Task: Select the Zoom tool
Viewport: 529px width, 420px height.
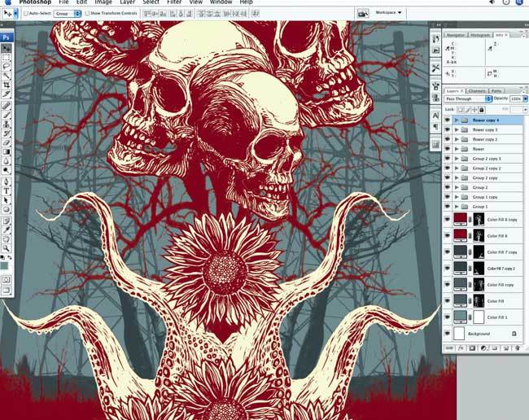Action: pyautogui.click(x=7, y=248)
